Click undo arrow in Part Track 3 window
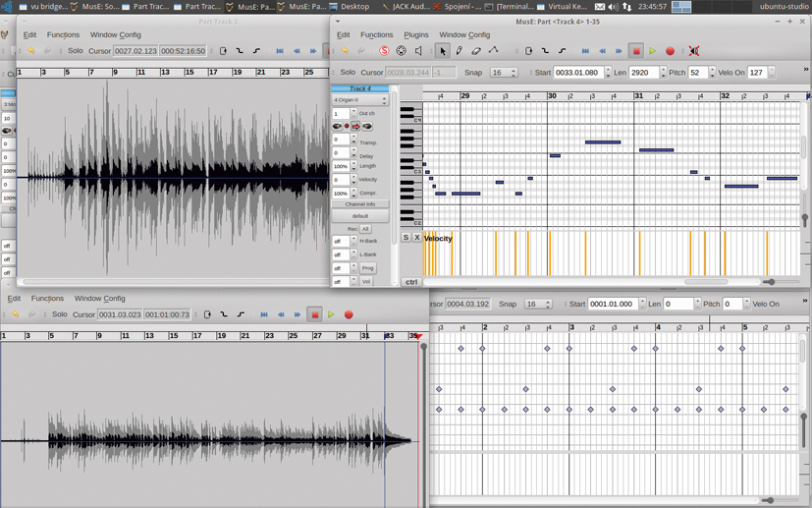The image size is (812, 508). 31,51
